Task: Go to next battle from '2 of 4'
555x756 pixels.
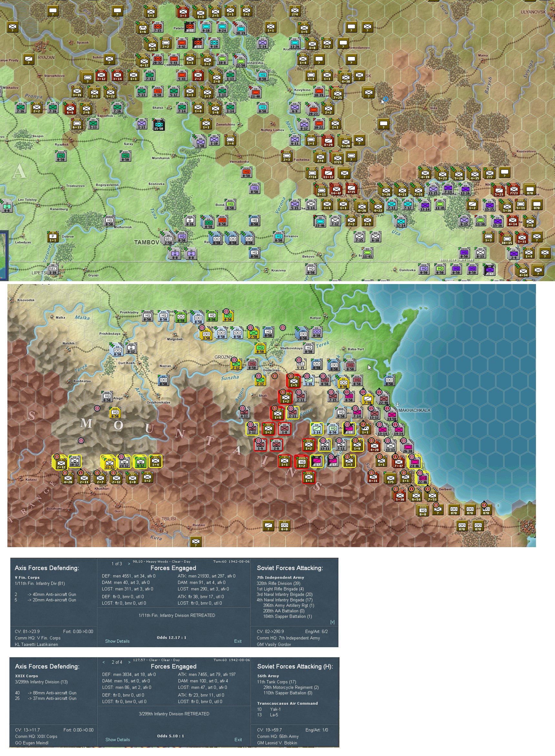Action: pos(129,662)
